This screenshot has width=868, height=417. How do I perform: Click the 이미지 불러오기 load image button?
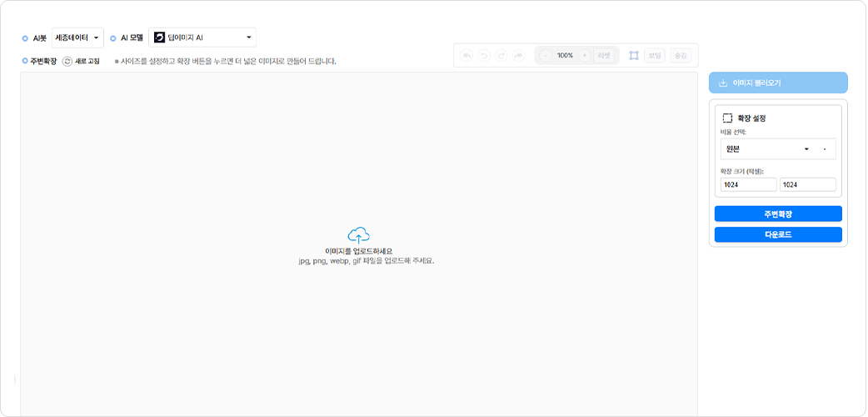pos(778,83)
